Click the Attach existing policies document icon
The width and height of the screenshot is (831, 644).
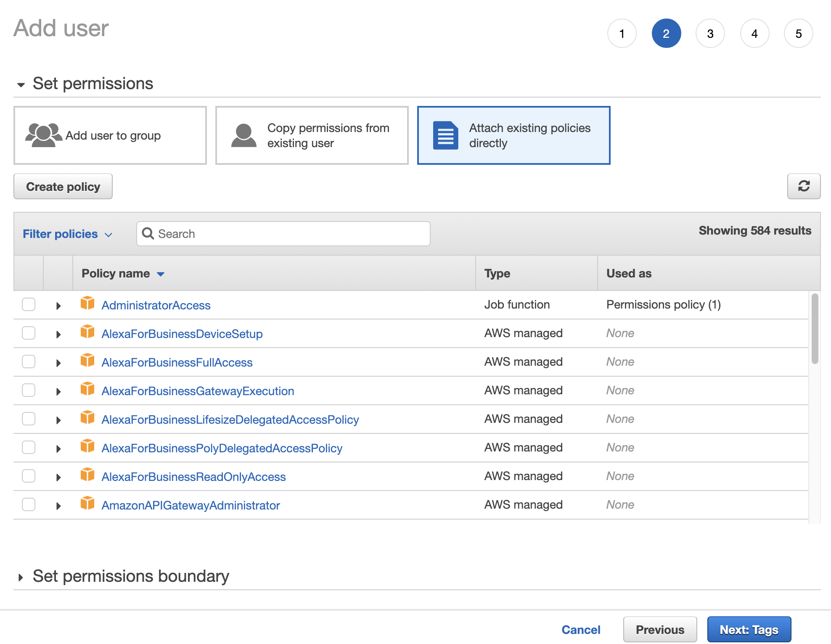pos(445,135)
